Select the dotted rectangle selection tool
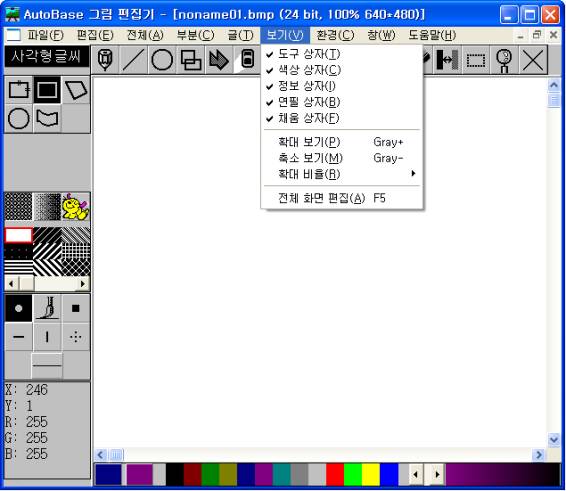This screenshot has width=566, height=491. point(476,60)
